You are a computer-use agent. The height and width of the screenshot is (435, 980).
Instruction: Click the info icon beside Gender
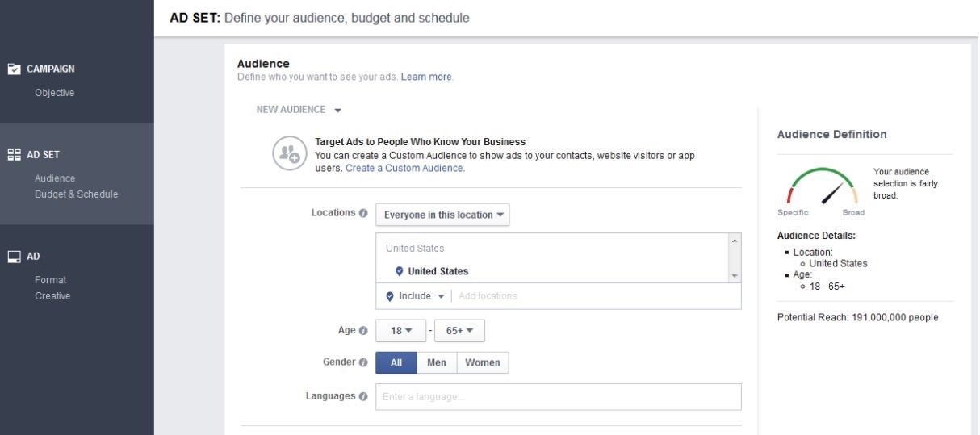click(x=363, y=362)
